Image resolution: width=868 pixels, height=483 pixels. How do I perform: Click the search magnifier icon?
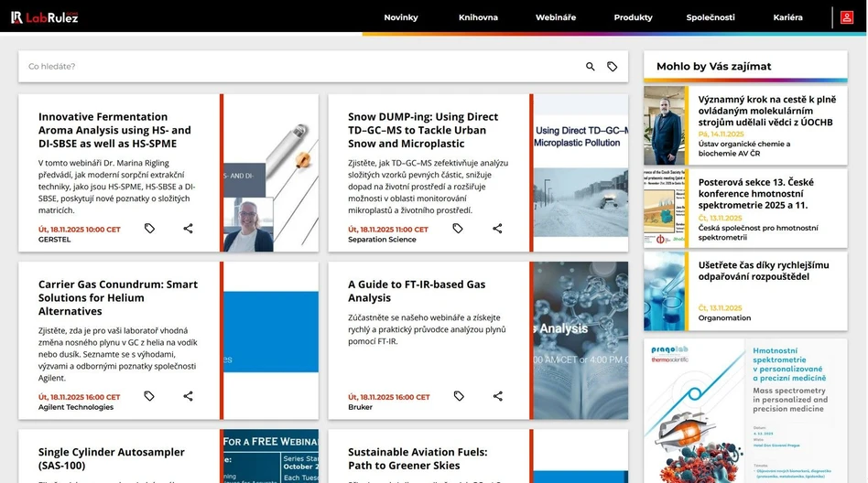(x=591, y=67)
